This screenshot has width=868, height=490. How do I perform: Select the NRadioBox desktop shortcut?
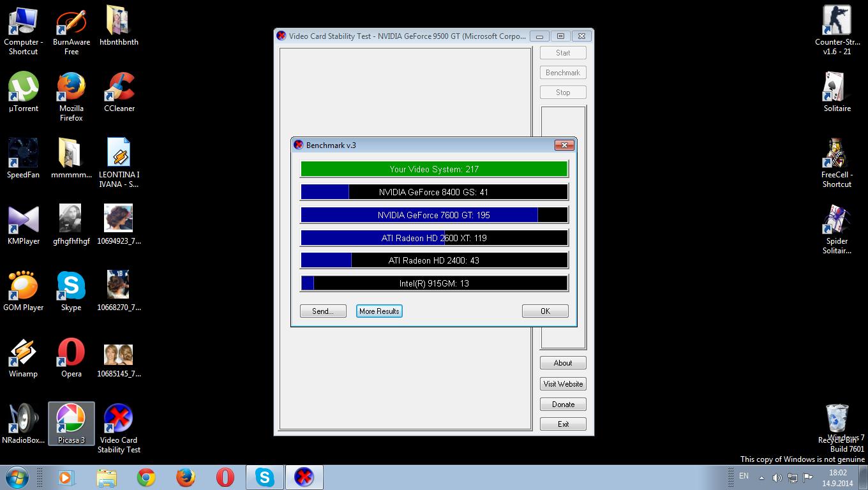click(24, 424)
